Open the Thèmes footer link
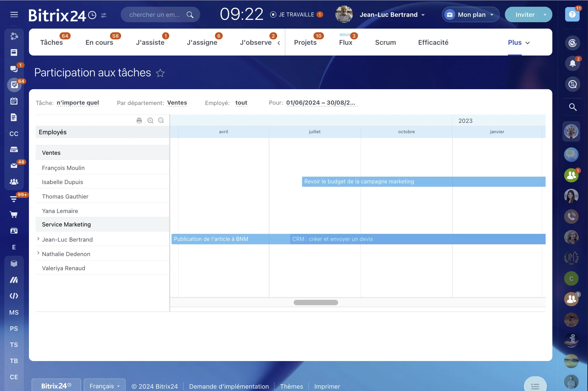588x391 pixels. coord(291,386)
